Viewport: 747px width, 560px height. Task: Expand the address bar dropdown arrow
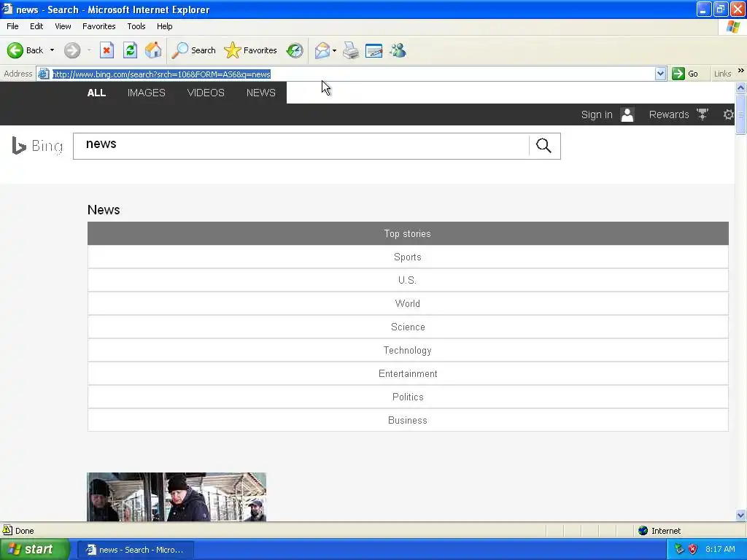660,74
